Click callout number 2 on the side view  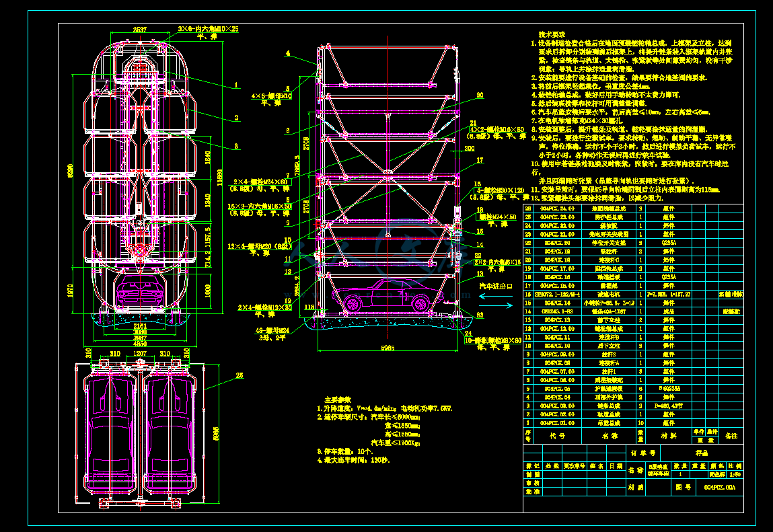[237, 118]
